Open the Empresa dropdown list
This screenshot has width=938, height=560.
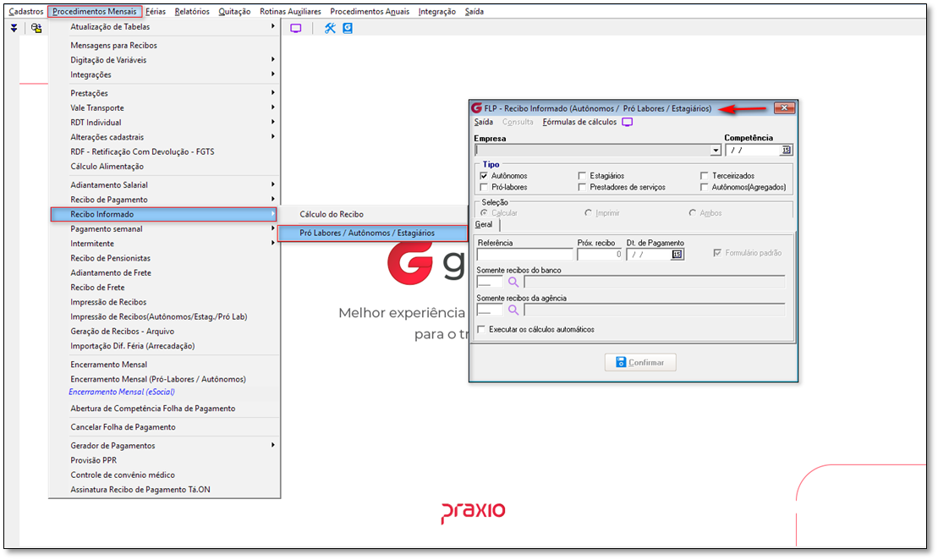point(716,151)
